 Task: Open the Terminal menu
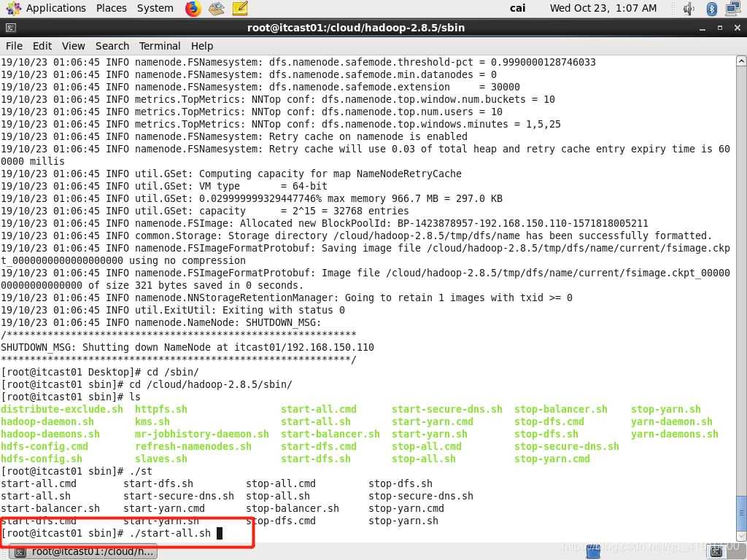[x=159, y=45]
